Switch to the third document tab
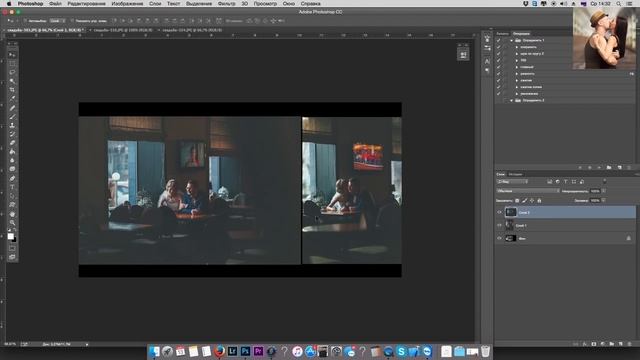This screenshot has width=640, height=360. 192,30
